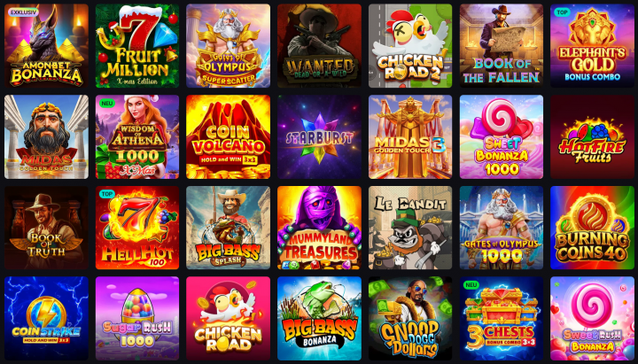Image resolution: width=638 pixels, height=364 pixels.
Task: Select the Hot Fire Fruits game
Action: point(593,136)
